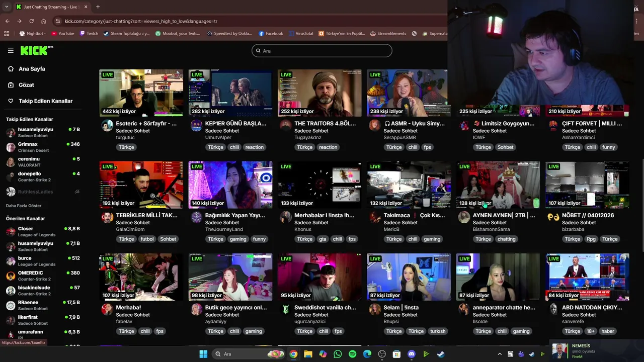Open YouTube bookmark
The image size is (644, 362).
click(62, 34)
